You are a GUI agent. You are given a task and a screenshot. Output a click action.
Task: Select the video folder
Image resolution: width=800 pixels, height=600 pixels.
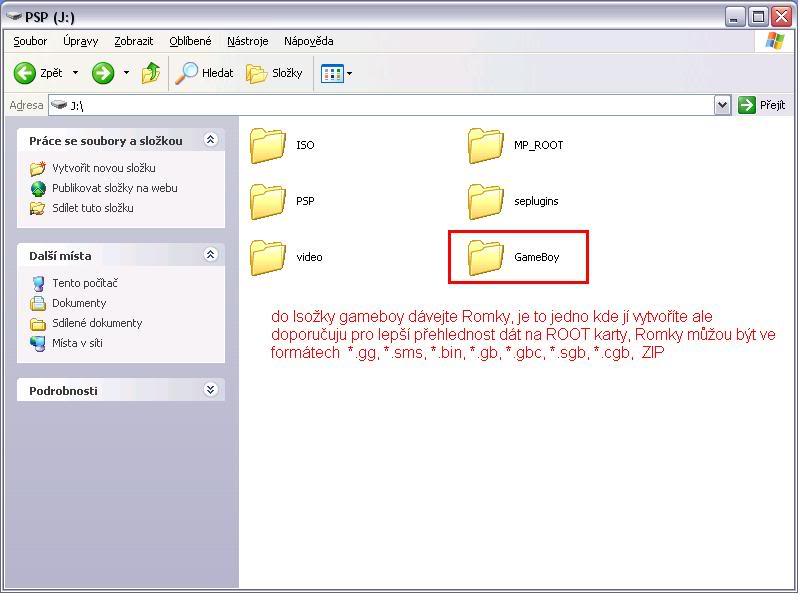click(x=268, y=257)
